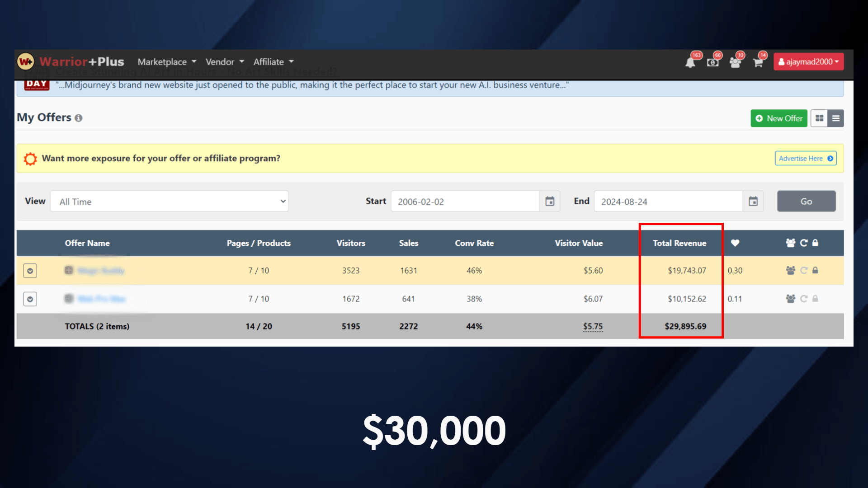Open the affiliates group icon with 10 badge
Viewport: 868px width, 488px height.
click(736, 62)
